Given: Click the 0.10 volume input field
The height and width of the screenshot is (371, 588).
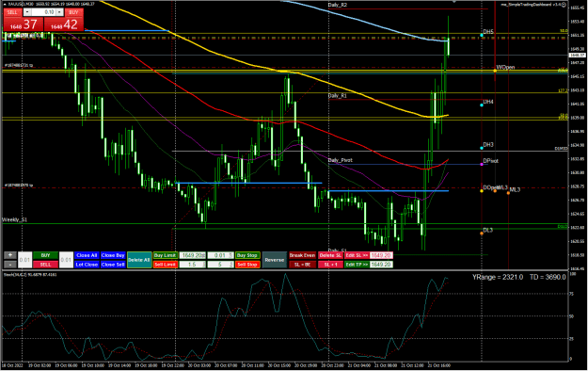Looking at the screenshot, I should coord(43,12).
